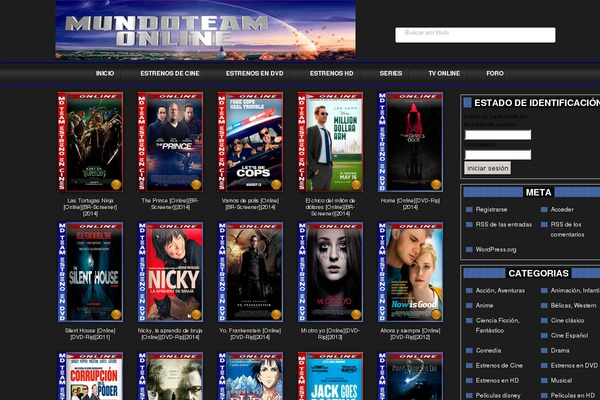This screenshot has width=600, height=400.
Task: Click blue bullet icon beside Drama
Action: (x=544, y=350)
